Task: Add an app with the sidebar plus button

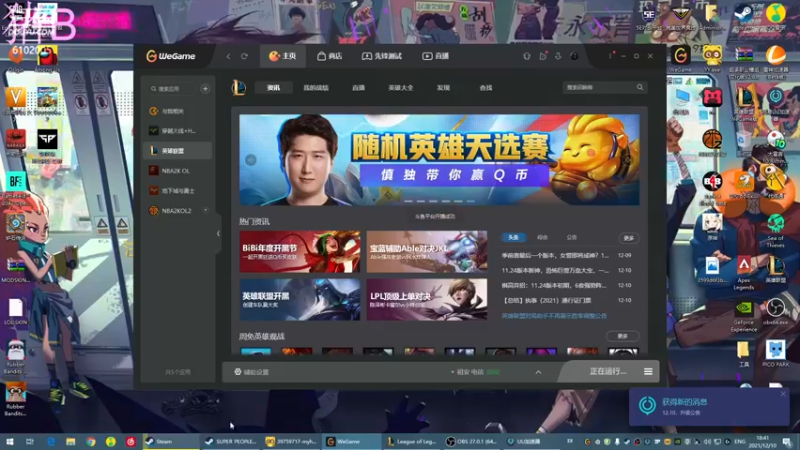Action: tap(205, 89)
